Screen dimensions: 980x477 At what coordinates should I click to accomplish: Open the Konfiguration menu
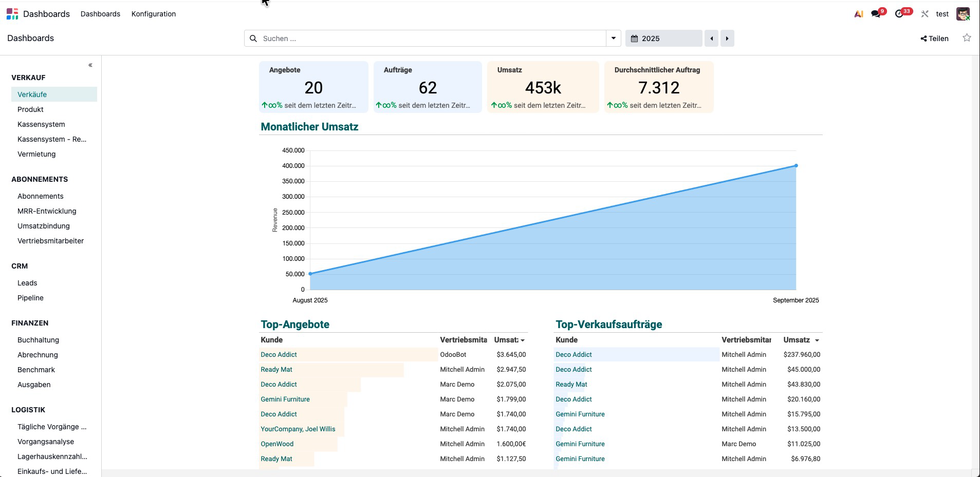coord(154,14)
